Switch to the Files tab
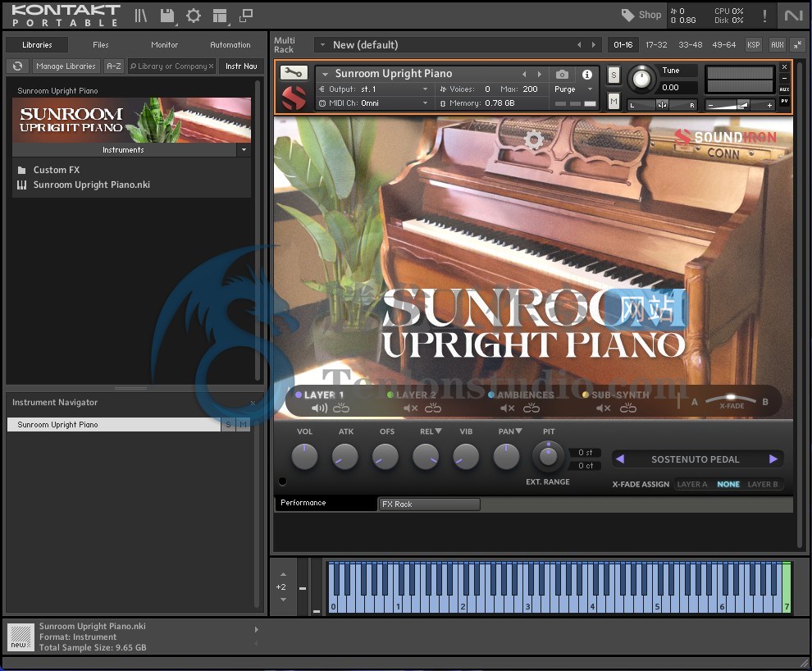The width and height of the screenshot is (812, 671). 100,45
